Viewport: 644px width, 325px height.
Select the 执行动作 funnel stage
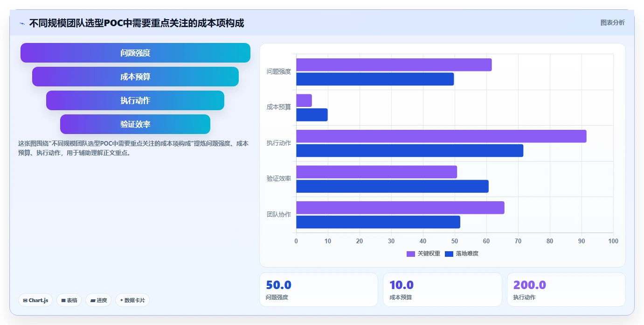point(135,100)
